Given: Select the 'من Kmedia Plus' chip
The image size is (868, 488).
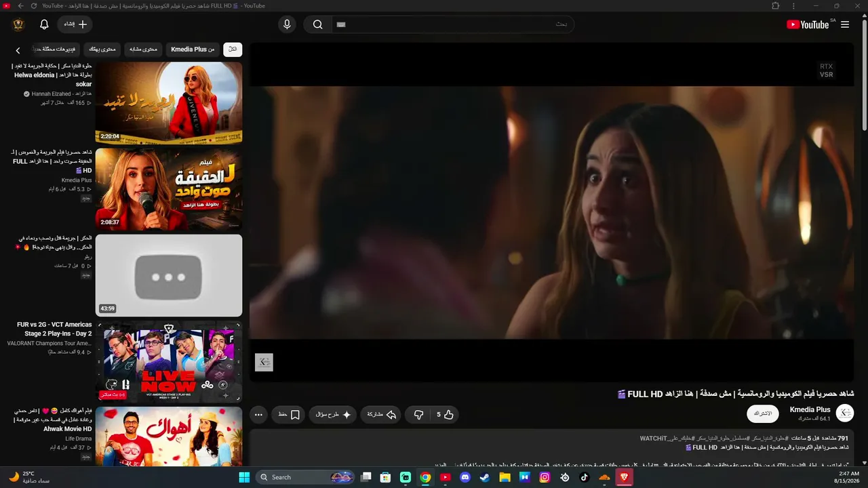Looking at the screenshot, I should [x=193, y=49].
